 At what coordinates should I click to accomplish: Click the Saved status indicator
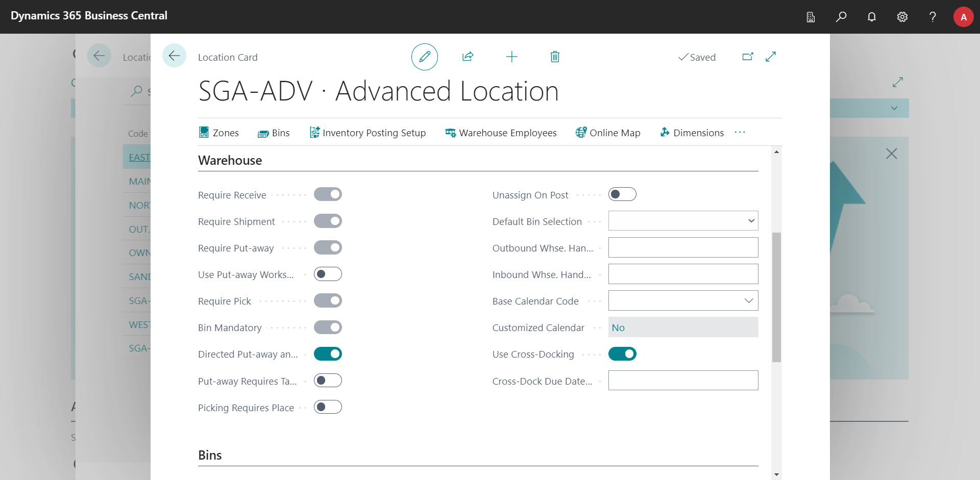[697, 57]
